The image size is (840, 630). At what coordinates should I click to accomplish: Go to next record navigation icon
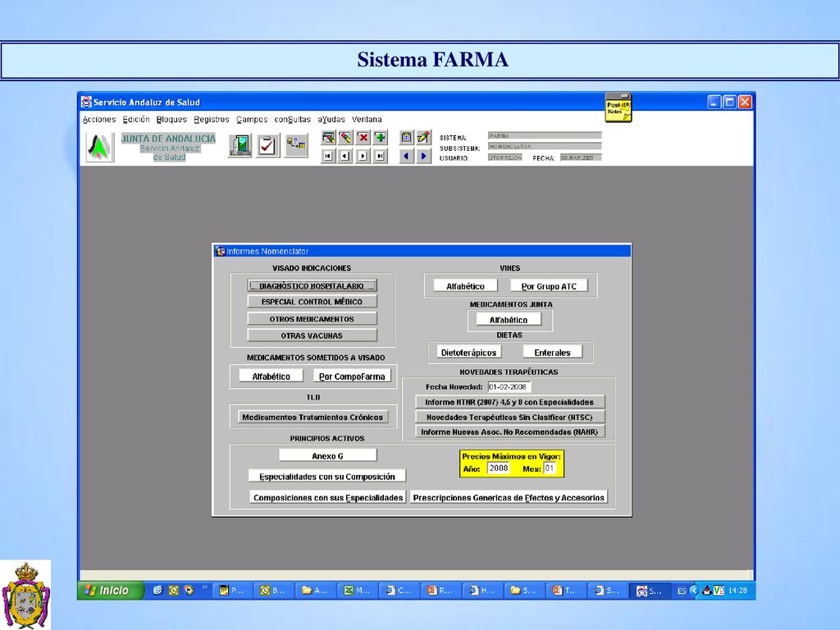[363, 156]
